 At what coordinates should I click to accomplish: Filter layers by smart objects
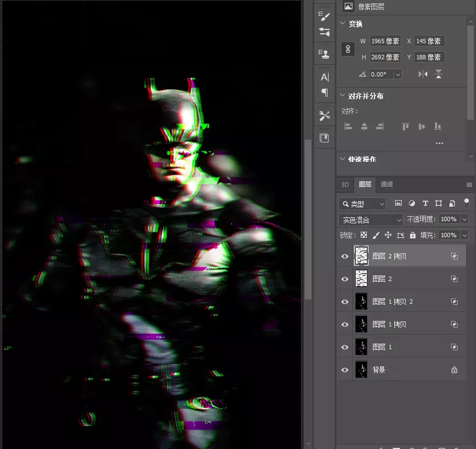[452, 203]
